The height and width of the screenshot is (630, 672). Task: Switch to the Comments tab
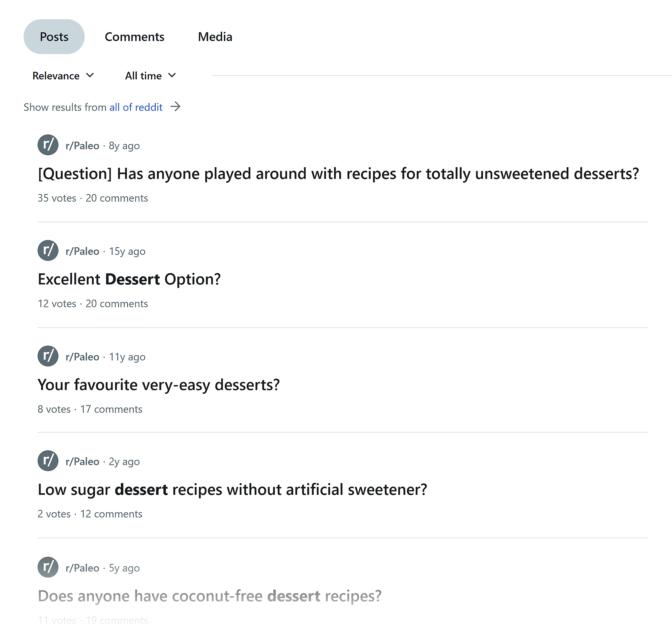click(x=134, y=37)
